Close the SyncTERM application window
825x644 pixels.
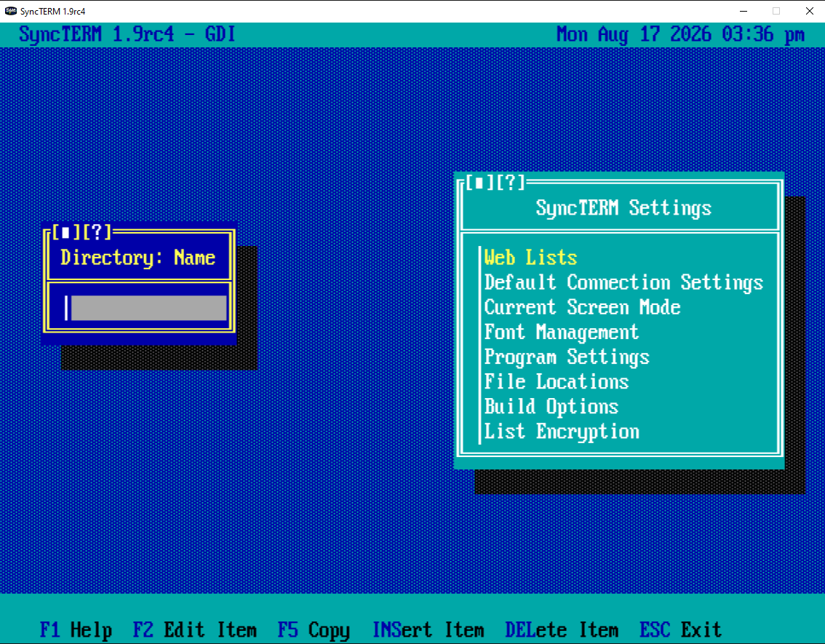(809, 11)
